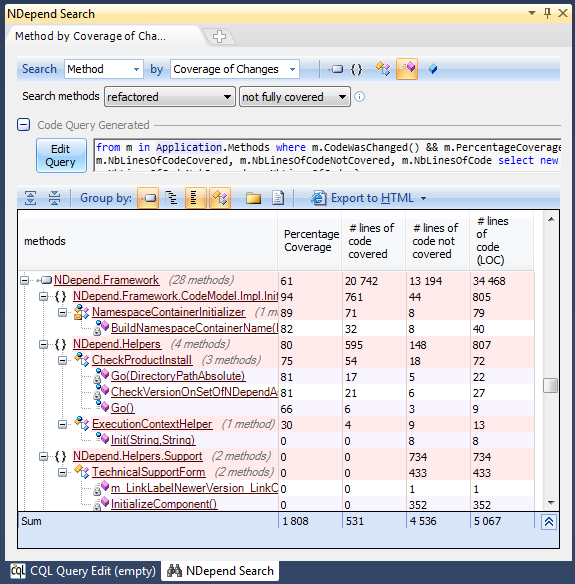Collapse NDepend.Framework.CodeModel.Impl namespace node
575x584 pixels.
(44, 296)
